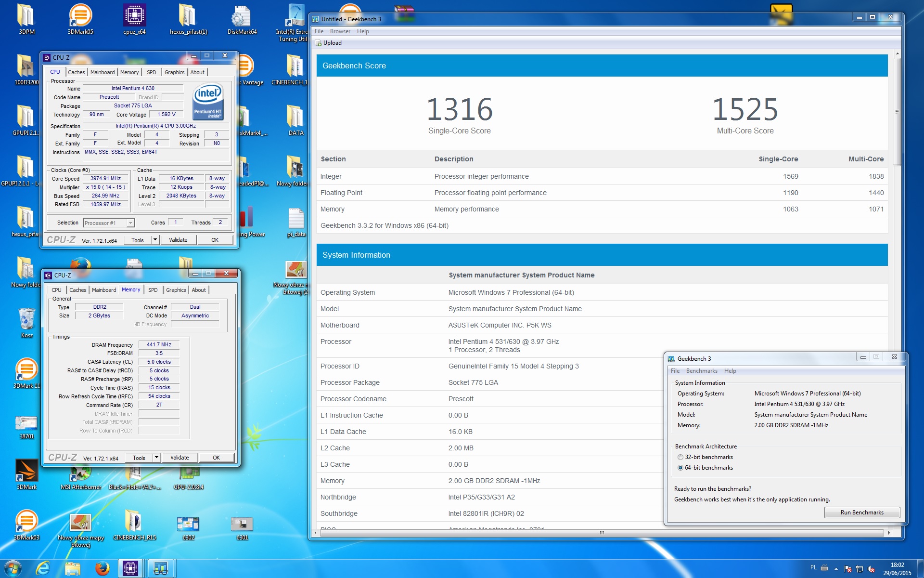Open the 3DPM desktop folder icon

[26, 19]
